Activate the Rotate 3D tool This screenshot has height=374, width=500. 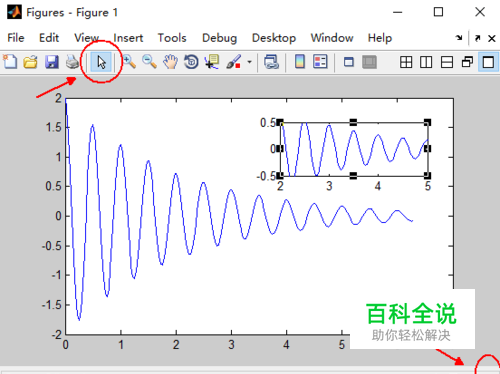[x=191, y=62]
